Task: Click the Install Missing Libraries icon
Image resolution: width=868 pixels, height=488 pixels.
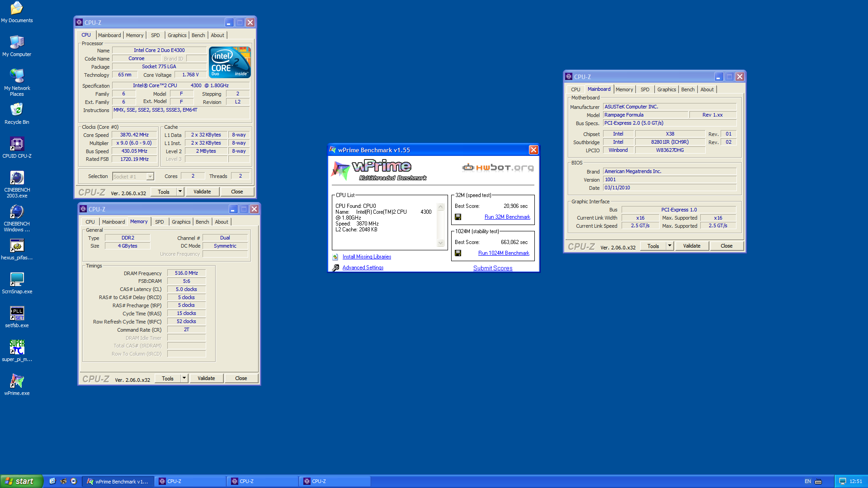Action: tap(335, 257)
